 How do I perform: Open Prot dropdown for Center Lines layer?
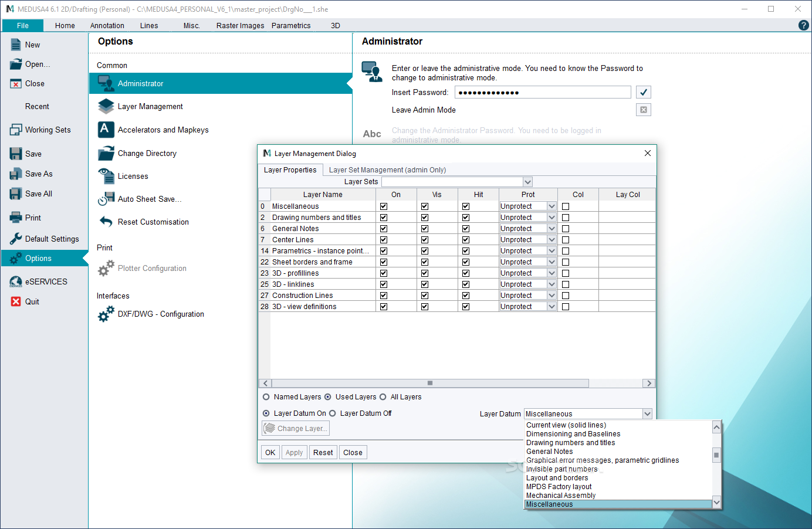[x=552, y=240]
